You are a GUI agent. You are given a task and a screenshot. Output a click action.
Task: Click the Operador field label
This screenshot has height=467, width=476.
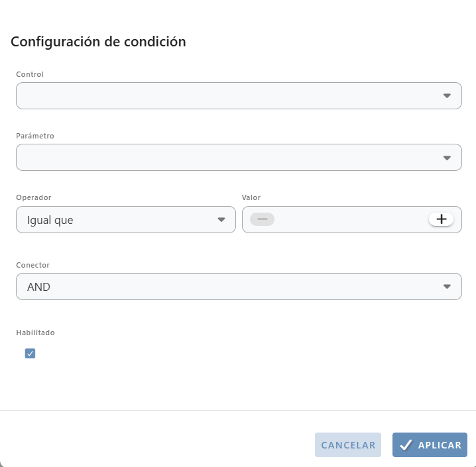34,197
